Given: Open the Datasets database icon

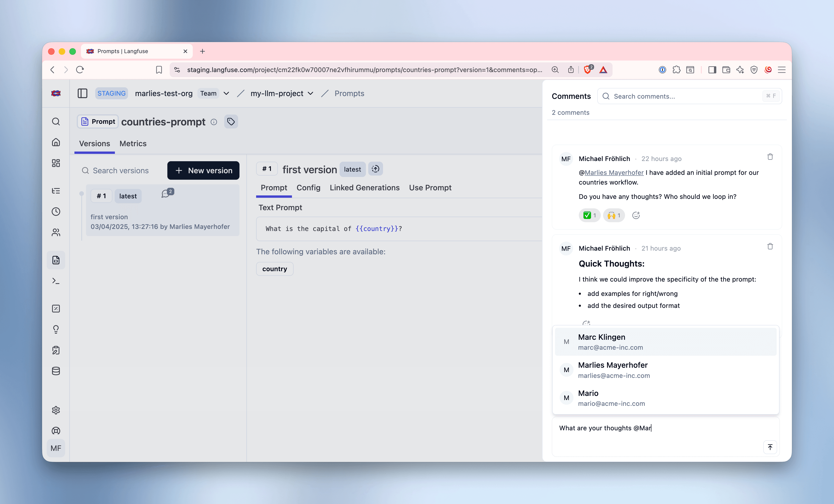Looking at the screenshot, I should (56, 371).
